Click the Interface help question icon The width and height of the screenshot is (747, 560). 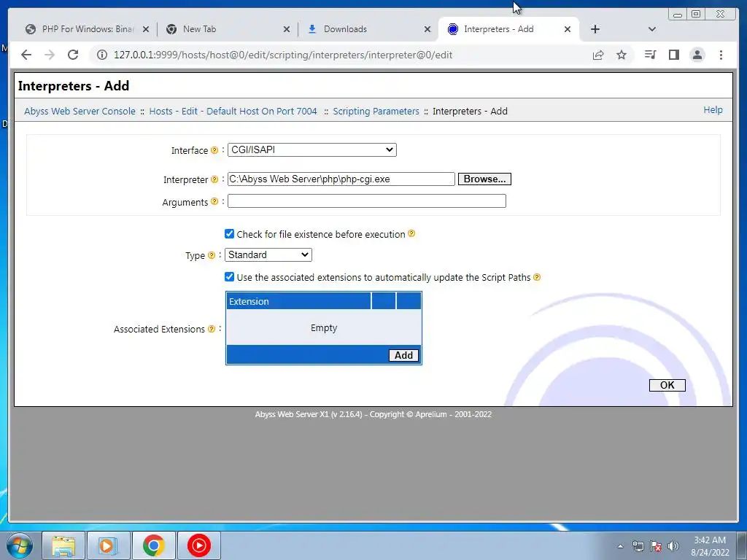point(214,150)
